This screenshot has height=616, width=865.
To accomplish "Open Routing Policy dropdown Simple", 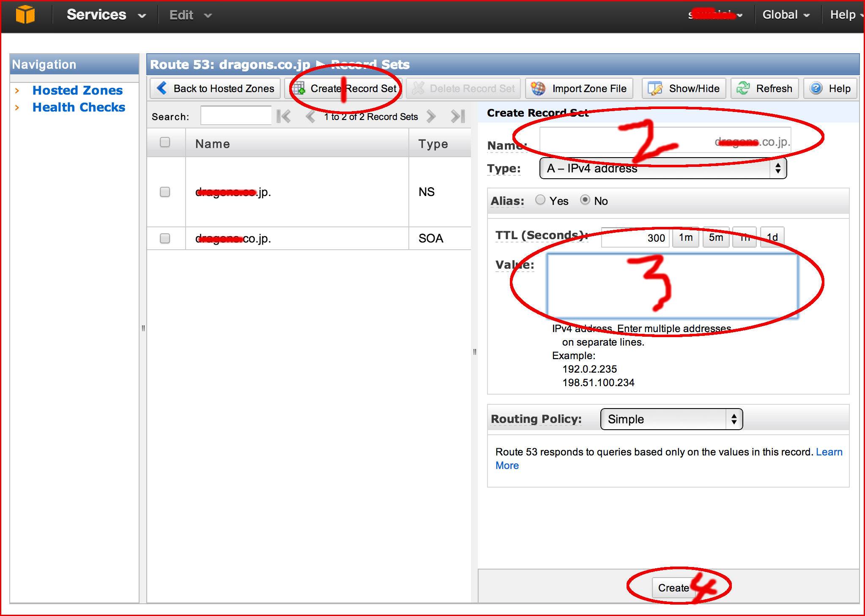I will tap(671, 419).
